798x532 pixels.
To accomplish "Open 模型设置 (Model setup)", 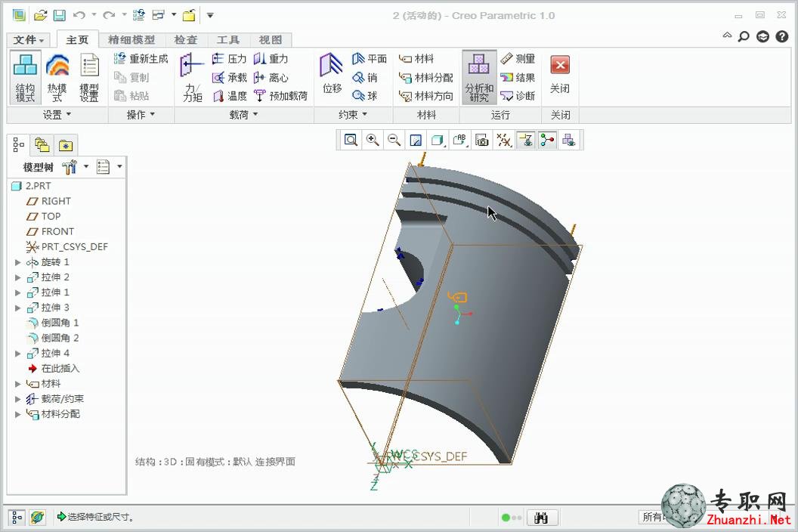I will [x=90, y=78].
